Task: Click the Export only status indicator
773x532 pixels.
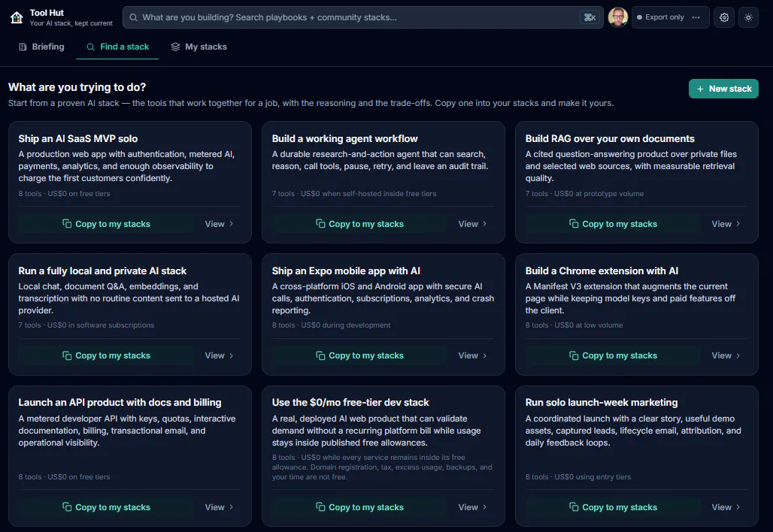Action: coord(661,17)
